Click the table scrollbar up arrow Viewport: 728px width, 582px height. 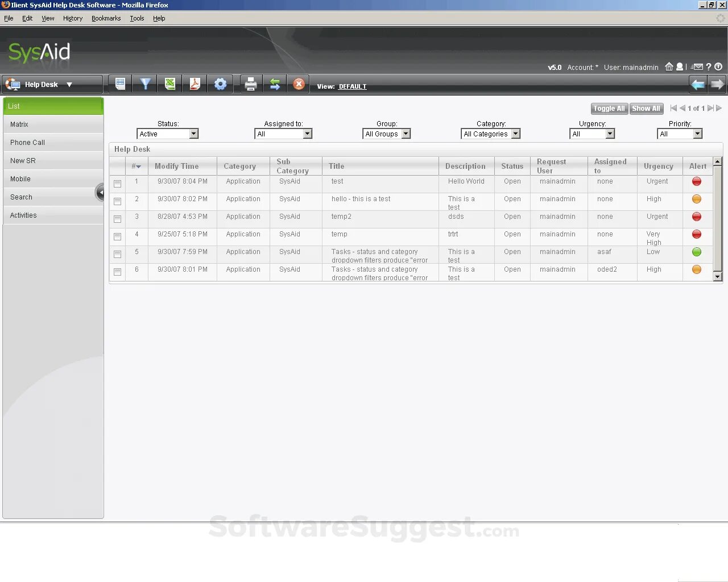pyautogui.click(x=718, y=161)
